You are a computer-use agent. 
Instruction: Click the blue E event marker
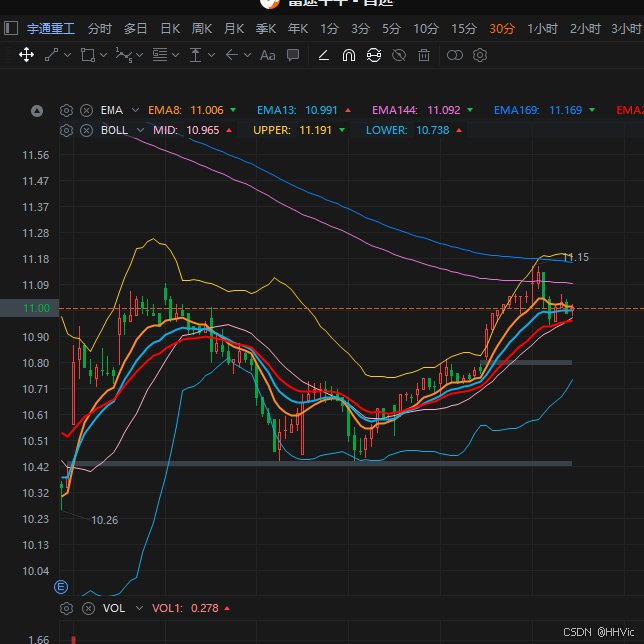tap(61, 587)
